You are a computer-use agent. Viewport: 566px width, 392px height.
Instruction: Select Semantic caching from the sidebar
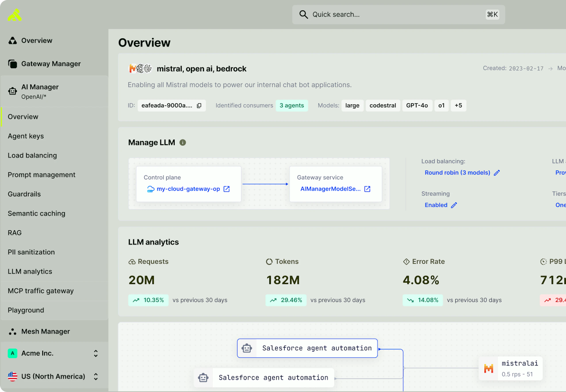[36, 213]
